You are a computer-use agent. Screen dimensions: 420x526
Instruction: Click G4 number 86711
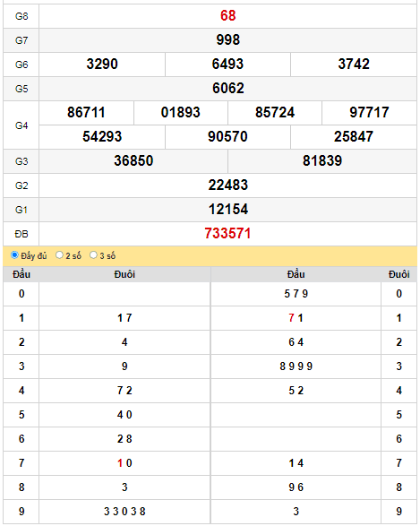coord(86,112)
